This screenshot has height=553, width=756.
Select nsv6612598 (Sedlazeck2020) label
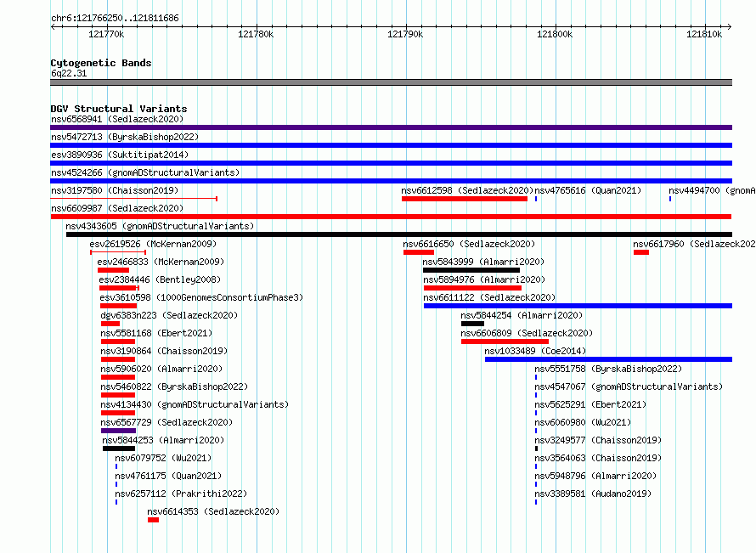(x=467, y=190)
